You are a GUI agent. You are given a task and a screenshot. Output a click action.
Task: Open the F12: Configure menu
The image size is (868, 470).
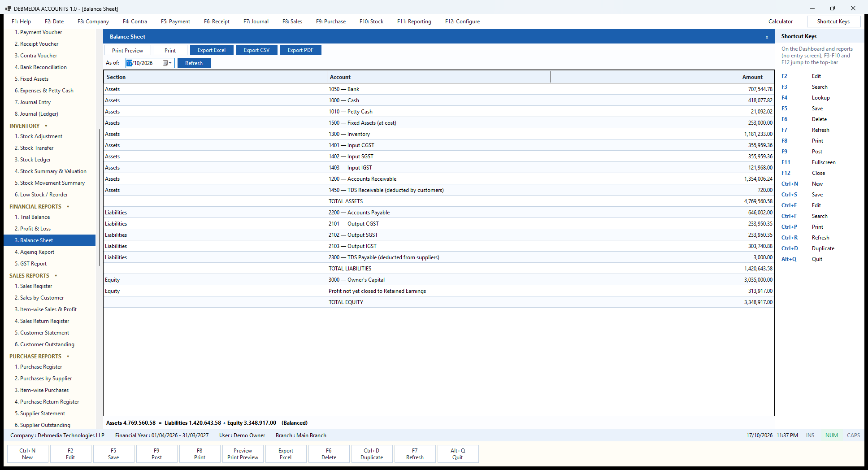[462, 22]
